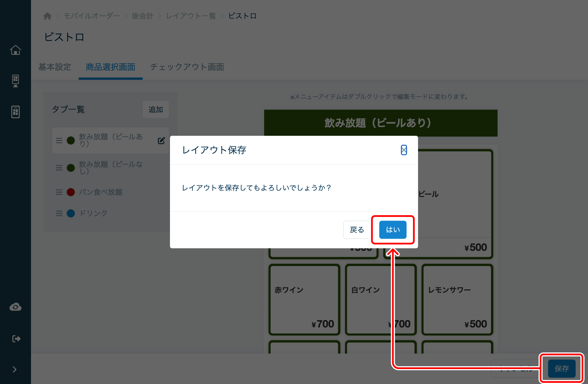
Task: Switch to the チェックアウト画面 tab
Action: click(187, 67)
